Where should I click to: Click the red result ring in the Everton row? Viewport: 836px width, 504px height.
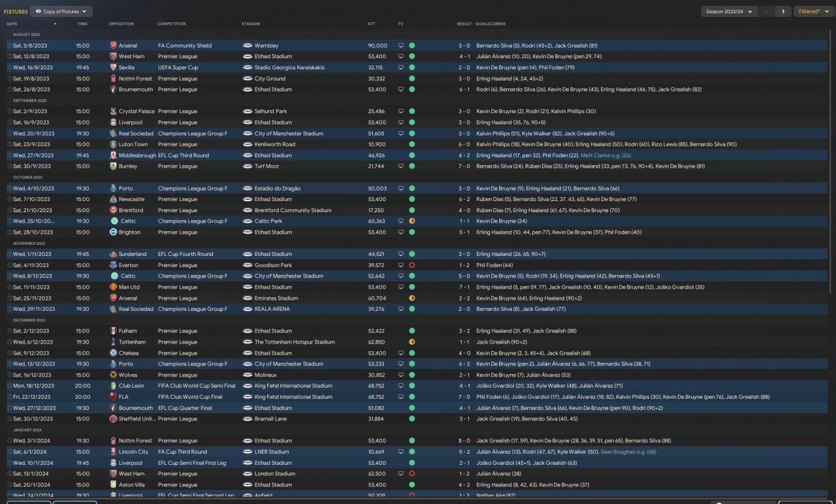pyautogui.click(x=412, y=265)
